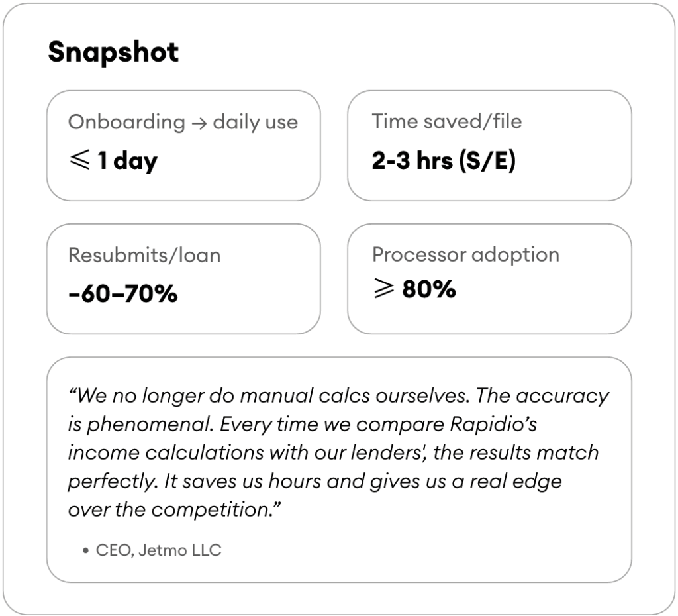Viewport: 678px width, 616px height.
Task: Open the Time saved/file card
Action: (x=489, y=146)
